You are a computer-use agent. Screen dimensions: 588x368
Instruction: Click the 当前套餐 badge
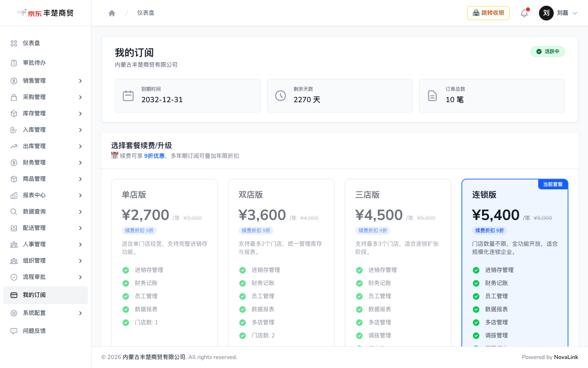(553, 184)
